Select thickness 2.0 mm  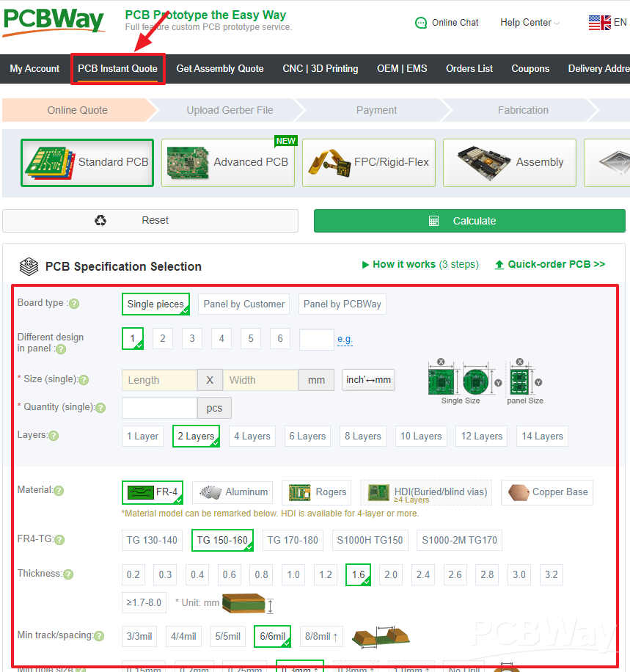(x=390, y=574)
